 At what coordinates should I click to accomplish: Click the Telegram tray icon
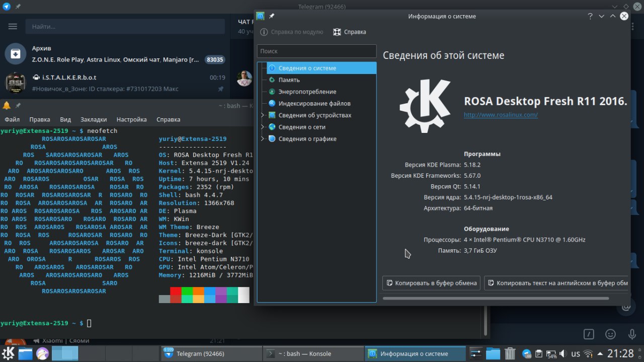tap(527, 353)
